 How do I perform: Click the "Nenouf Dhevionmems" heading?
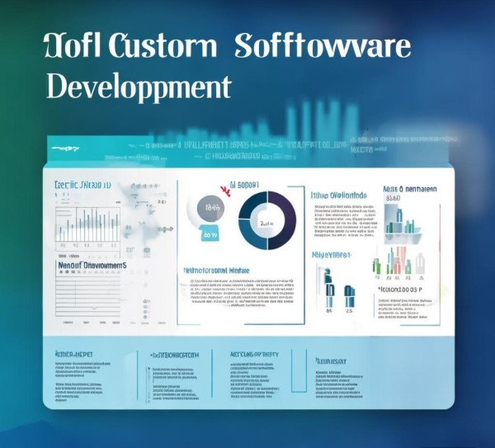click(x=92, y=266)
